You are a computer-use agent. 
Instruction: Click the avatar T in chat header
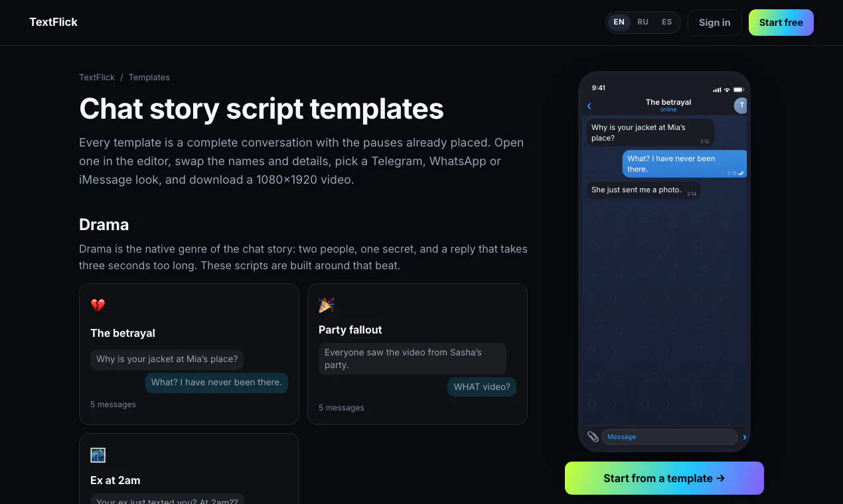(741, 105)
